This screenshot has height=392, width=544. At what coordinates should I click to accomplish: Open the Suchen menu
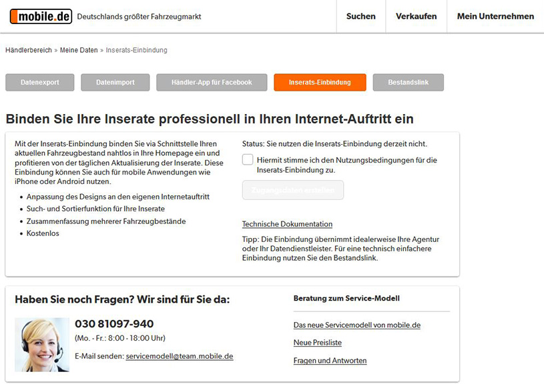(361, 16)
